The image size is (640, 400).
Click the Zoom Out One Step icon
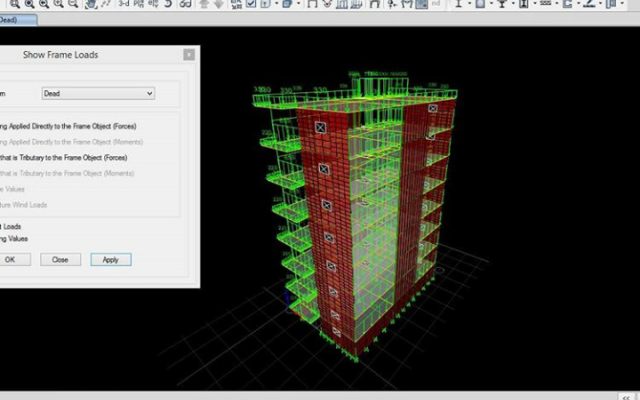pos(73,4)
